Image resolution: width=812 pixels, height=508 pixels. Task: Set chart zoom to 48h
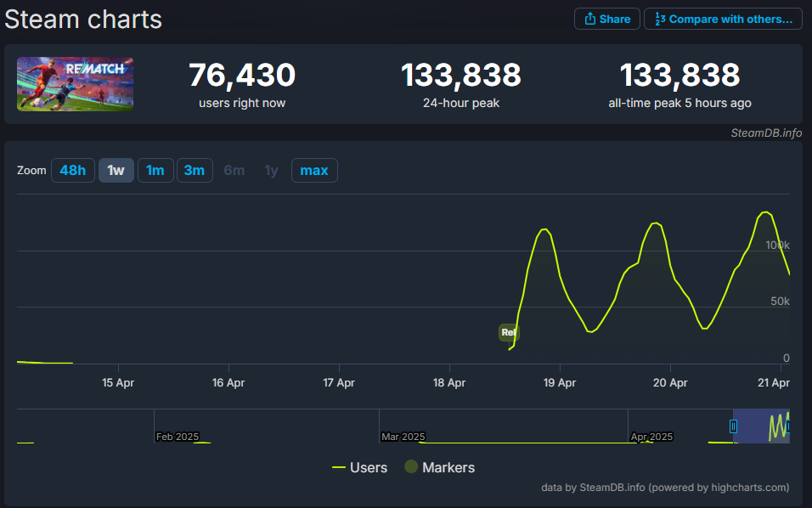point(72,171)
